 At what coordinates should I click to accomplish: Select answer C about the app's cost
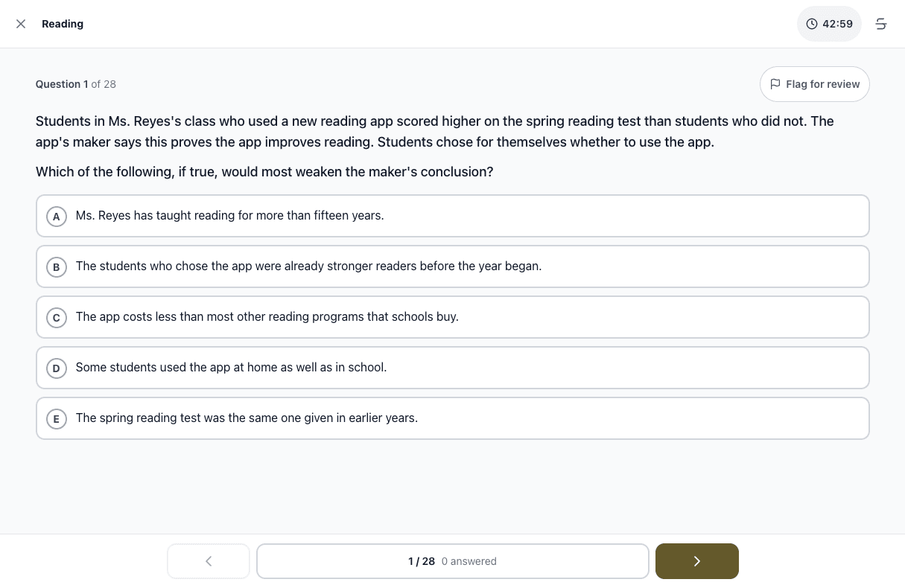pyautogui.click(x=453, y=317)
